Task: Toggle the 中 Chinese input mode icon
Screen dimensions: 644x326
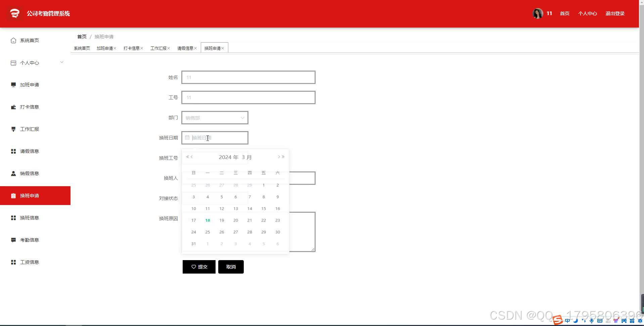Action: (567, 321)
